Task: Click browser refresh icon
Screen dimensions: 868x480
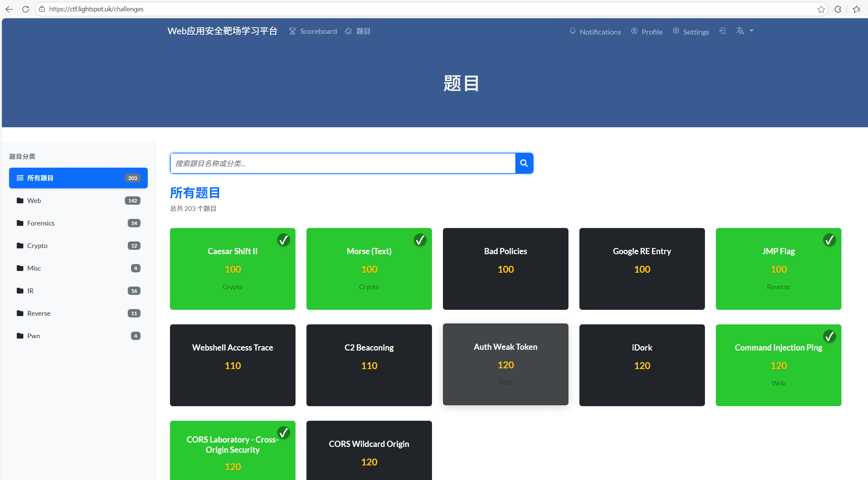Action: coord(25,9)
